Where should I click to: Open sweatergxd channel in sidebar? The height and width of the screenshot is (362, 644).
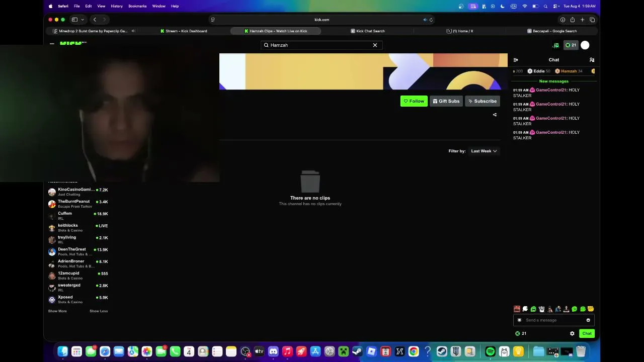(78, 288)
